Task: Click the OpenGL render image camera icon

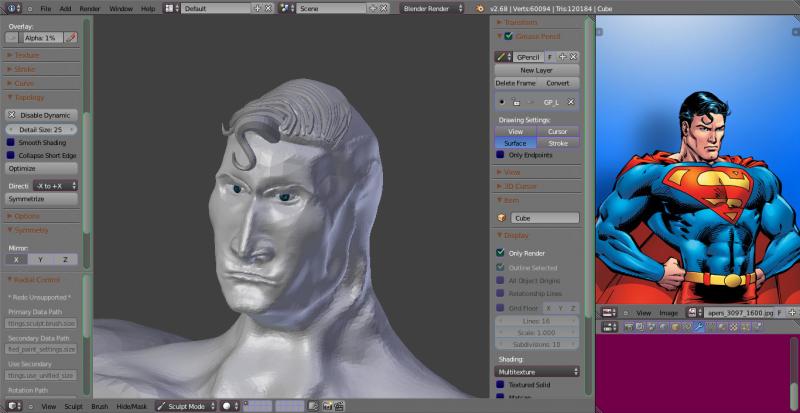Action: 327,406
